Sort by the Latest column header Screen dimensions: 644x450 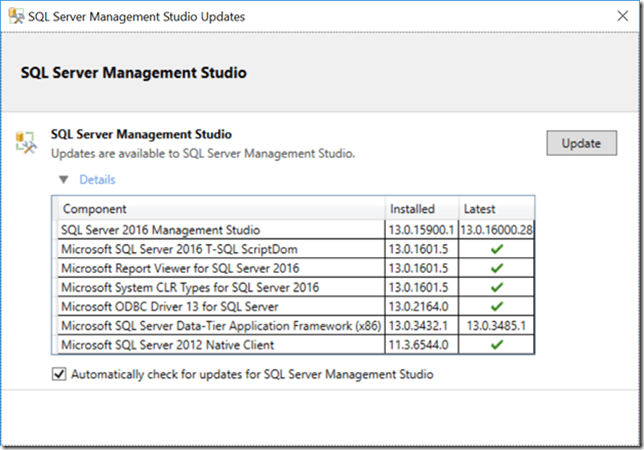[x=497, y=209]
